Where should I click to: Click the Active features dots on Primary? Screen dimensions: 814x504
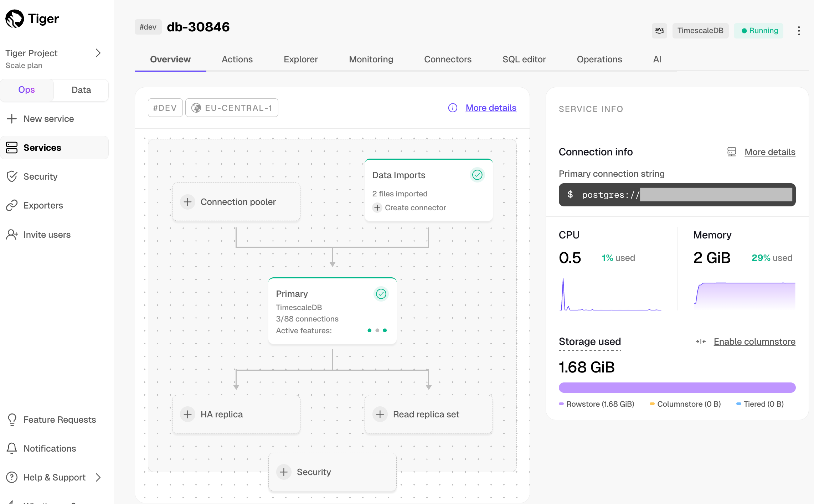coord(377,330)
